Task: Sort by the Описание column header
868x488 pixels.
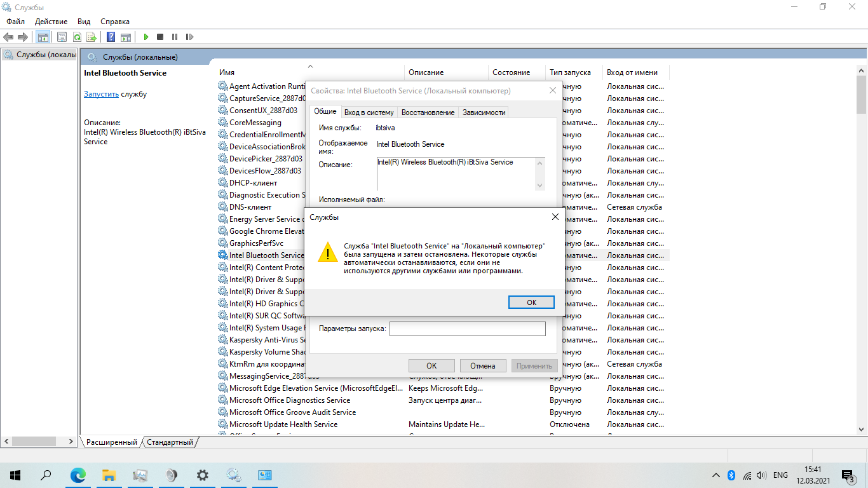Action: (447, 72)
